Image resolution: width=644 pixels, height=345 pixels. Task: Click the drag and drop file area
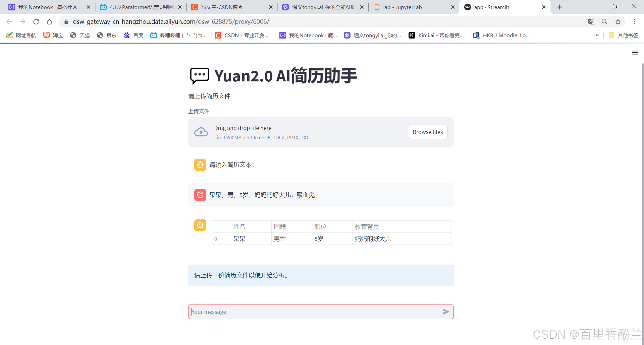(321, 132)
